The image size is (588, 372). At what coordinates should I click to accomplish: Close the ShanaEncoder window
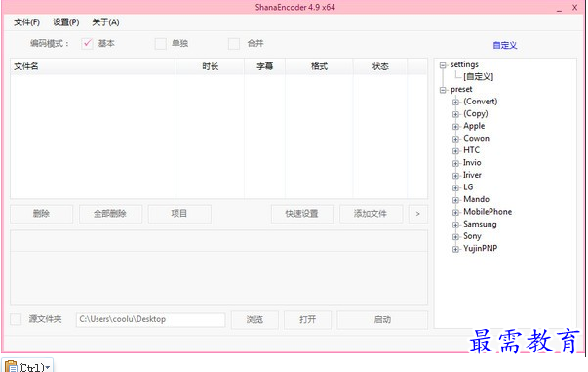(575, 8)
